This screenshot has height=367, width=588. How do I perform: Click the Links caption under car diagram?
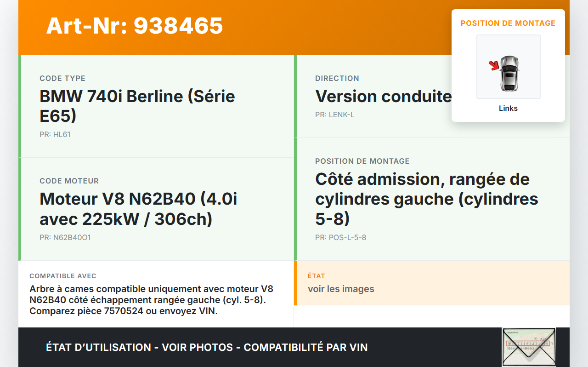[x=508, y=109]
